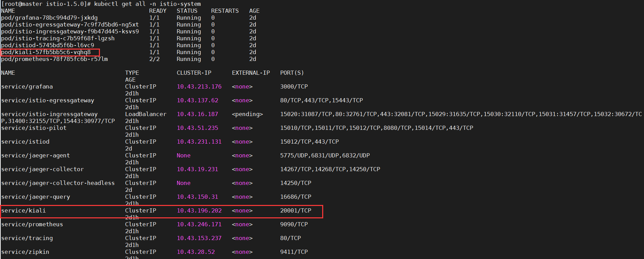Click pod/istio-ingressgateway-f9b47d445-ksvs9 name
644x259 pixels.
coord(70,32)
